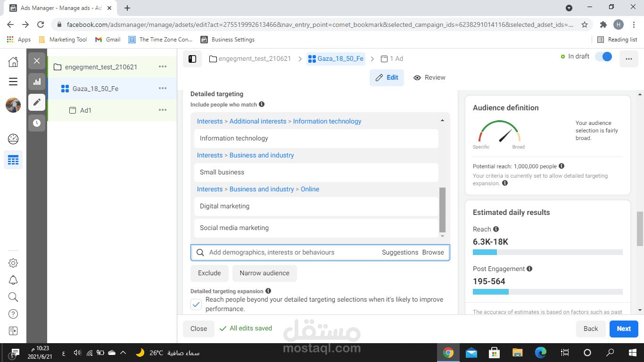Click the audience definition gauge
This screenshot has width=644, height=362.
[x=500, y=132]
